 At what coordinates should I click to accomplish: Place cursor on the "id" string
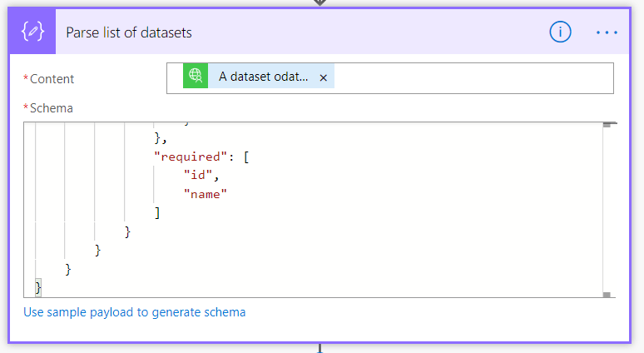[x=200, y=175]
